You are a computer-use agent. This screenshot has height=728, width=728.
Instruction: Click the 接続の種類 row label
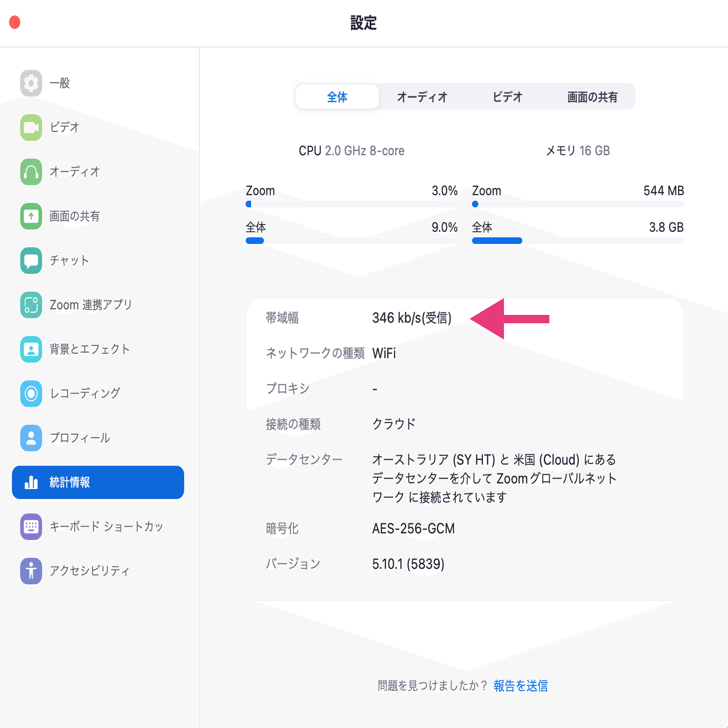point(293,424)
